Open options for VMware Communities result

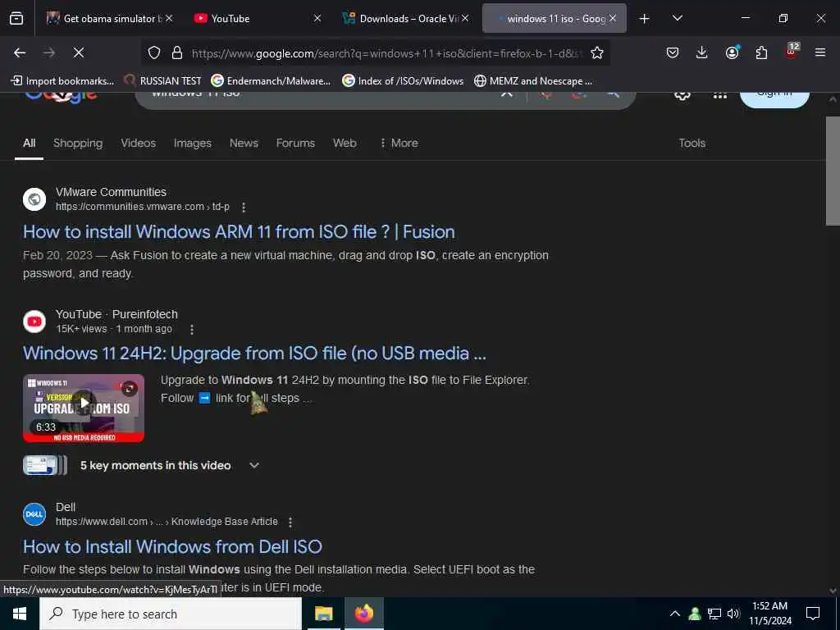pyautogui.click(x=244, y=207)
